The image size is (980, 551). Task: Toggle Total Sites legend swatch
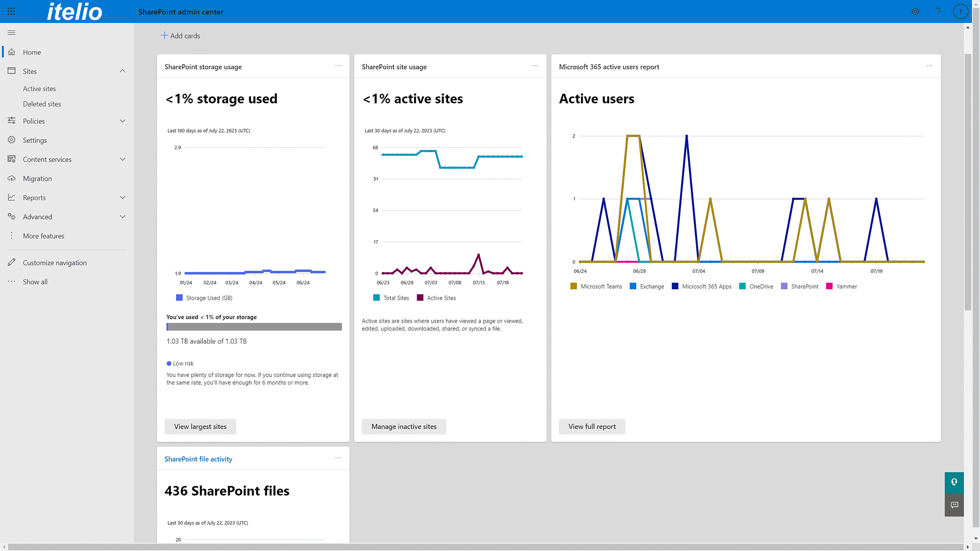[377, 298]
